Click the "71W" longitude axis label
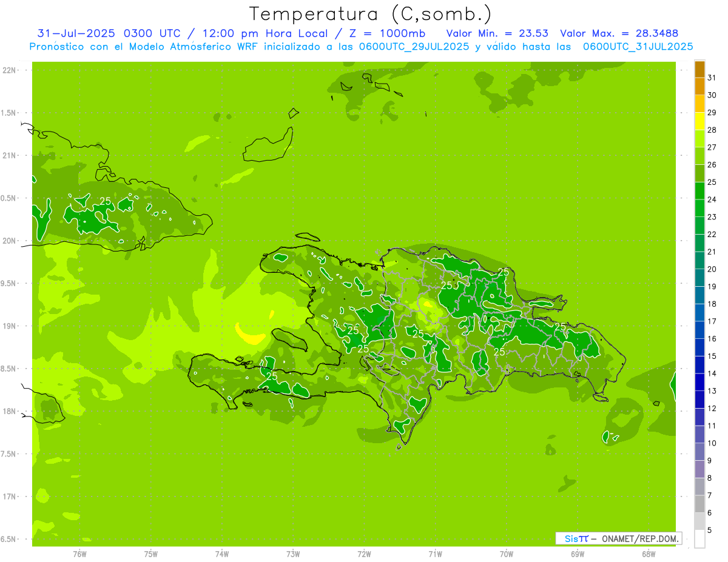This screenshot has width=728, height=562. pyautogui.click(x=435, y=554)
